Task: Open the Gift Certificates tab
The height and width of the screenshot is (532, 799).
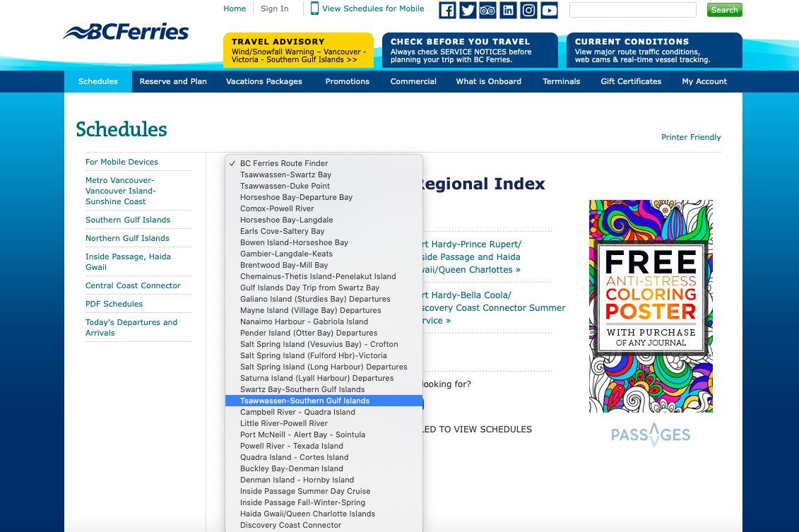Action: (631, 81)
